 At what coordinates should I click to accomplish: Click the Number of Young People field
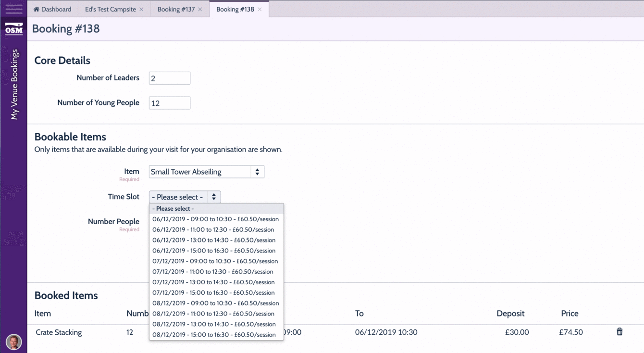coord(169,103)
